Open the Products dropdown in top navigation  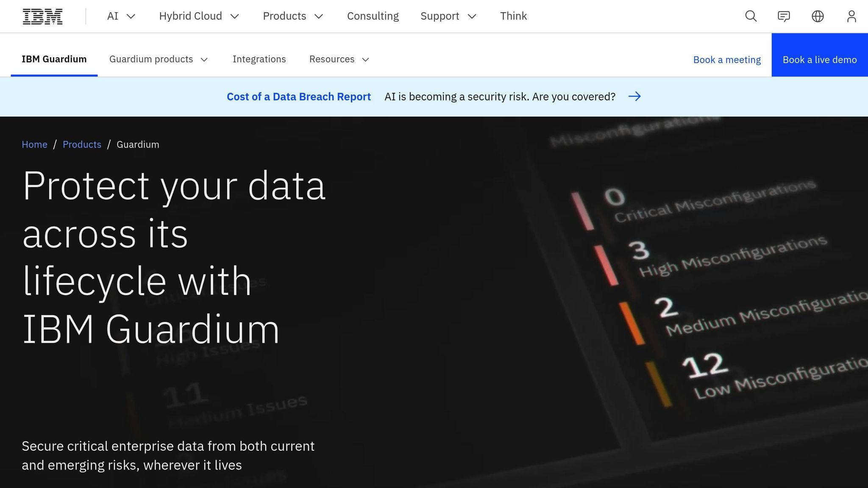[292, 16]
